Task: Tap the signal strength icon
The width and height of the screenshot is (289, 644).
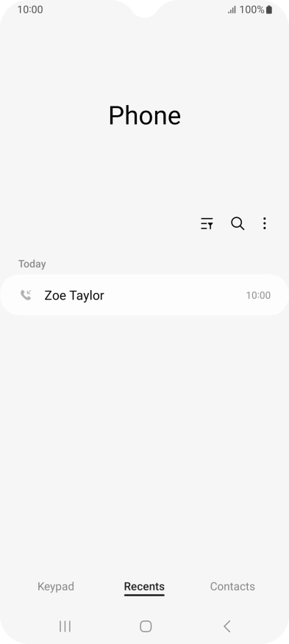Action: pos(232,10)
